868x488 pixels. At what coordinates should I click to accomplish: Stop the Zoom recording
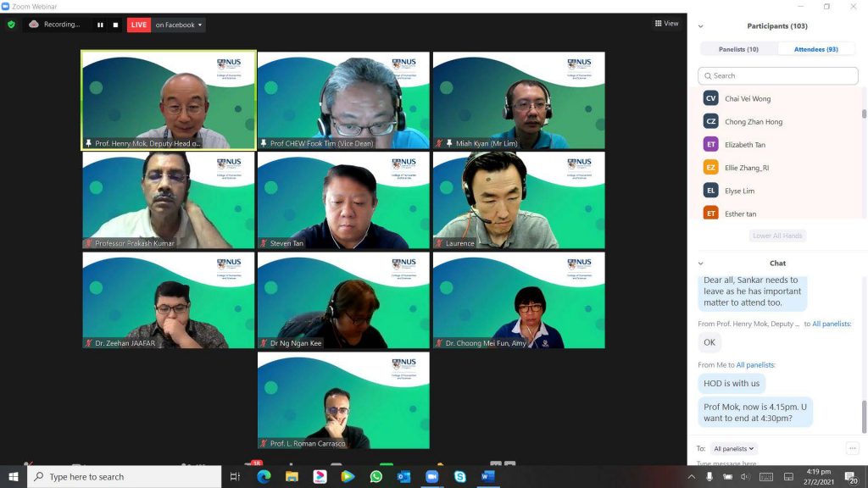[115, 25]
